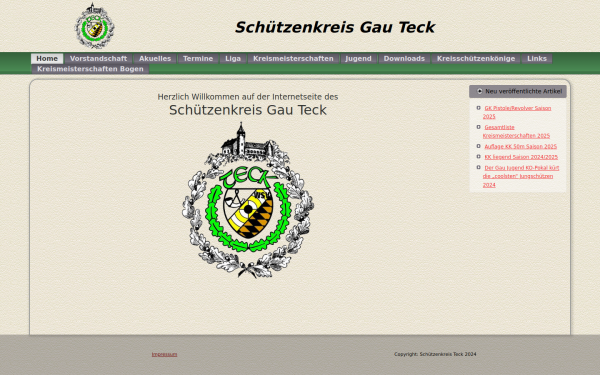Open the Akuelles menu item
600x375 pixels.
(155, 59)
